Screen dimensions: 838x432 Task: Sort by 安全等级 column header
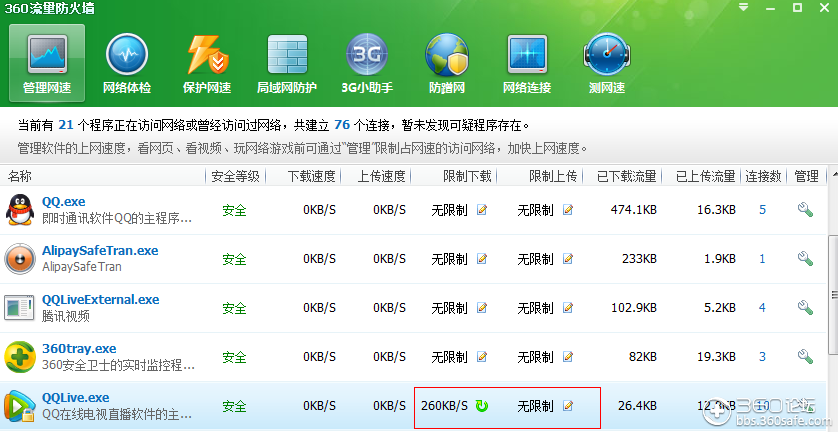click(235, 176)
